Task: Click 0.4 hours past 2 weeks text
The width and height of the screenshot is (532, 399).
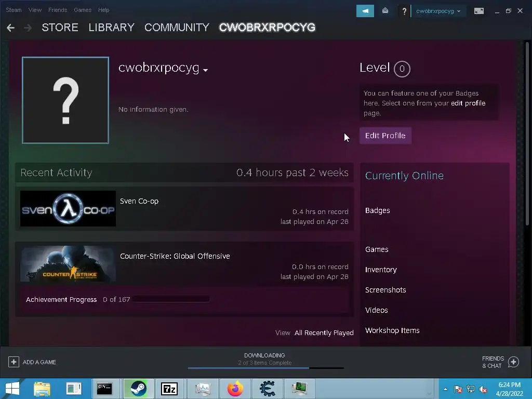Action: [x=292, y=172]
